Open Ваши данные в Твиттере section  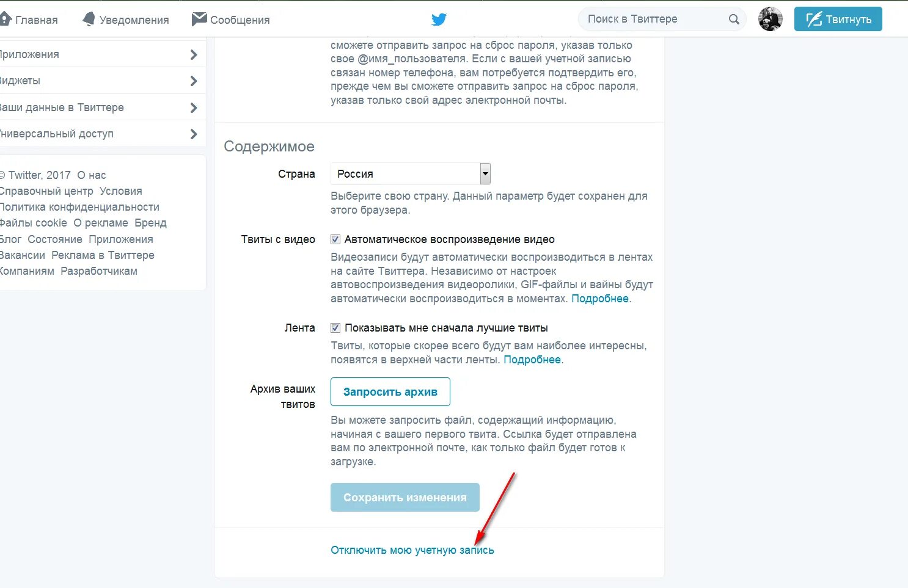[103, 107]
